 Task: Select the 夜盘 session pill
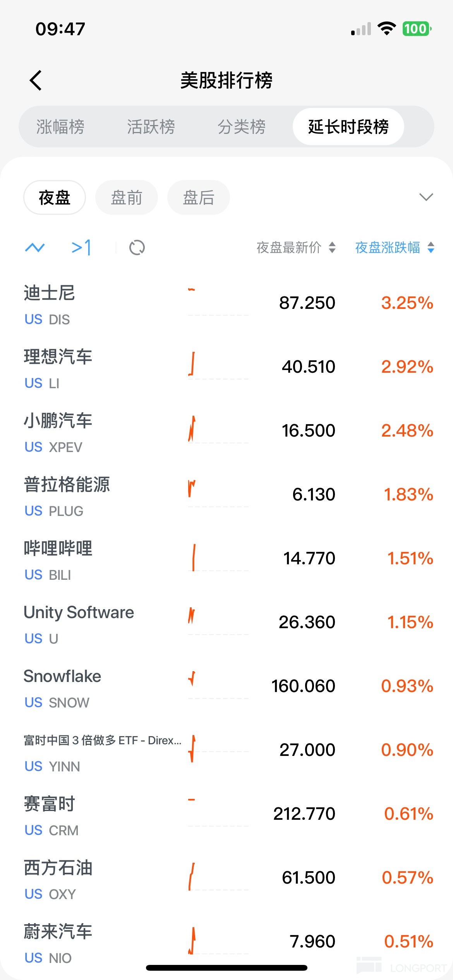click(55, 197)
